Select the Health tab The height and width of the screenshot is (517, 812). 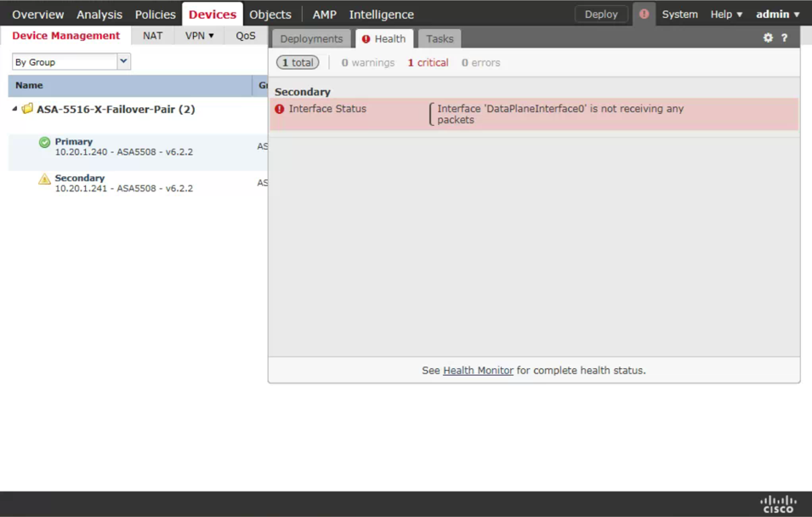(x=384, y=39)
